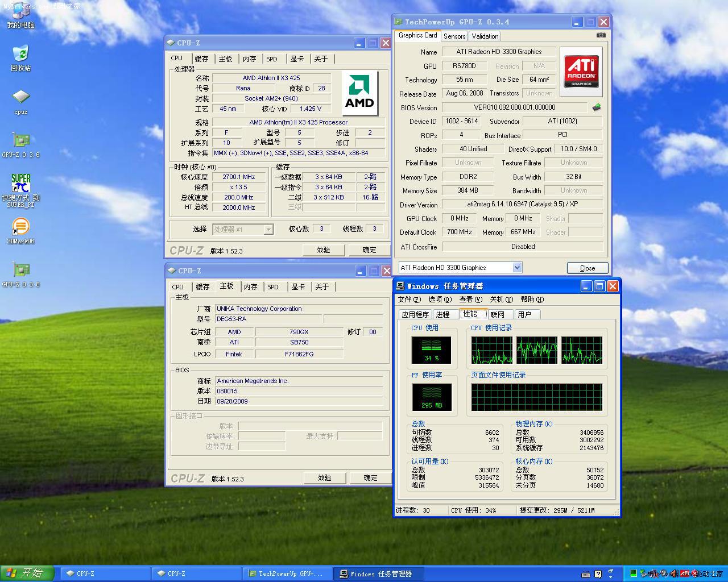Image resolution: width=728 pixels, height=582 pixels.
Task: Switch to the Sensors tab in GPU-Z
Action: point(454,36)
